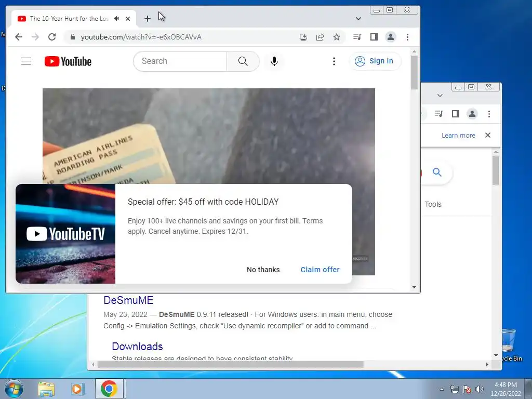Reload the YouTube page
Viewport: 532px width, 399px height.
[x=52, y=37]
